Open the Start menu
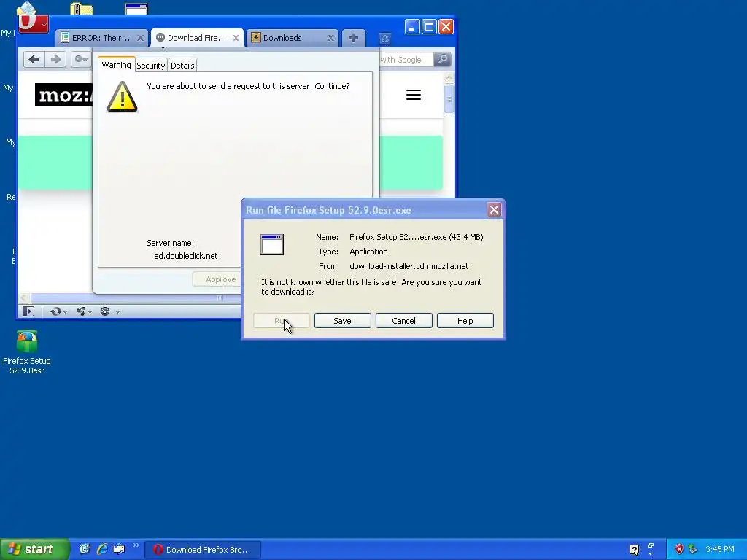The height and width of the screenshot is (560, 747). [x=35, y=549]
